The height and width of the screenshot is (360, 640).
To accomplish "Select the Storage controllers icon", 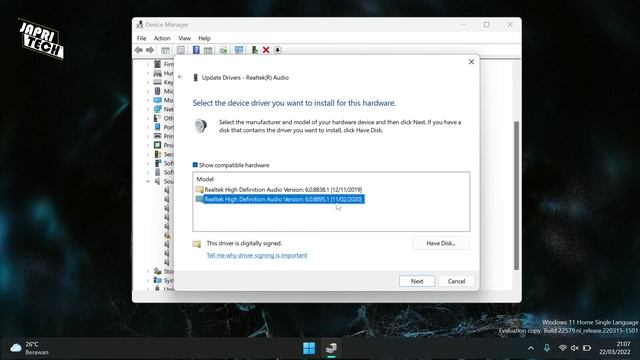I will 158,271.
